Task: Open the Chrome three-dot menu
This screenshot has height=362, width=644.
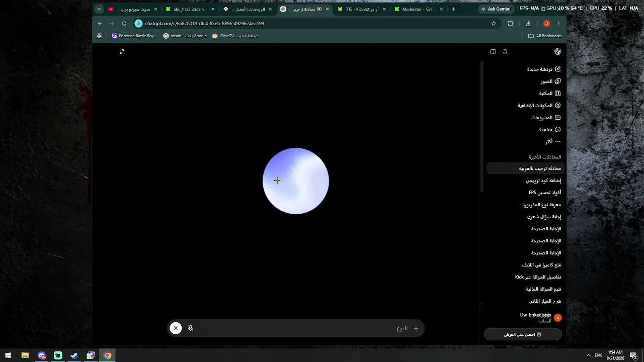Action: [x=558, y=24]
